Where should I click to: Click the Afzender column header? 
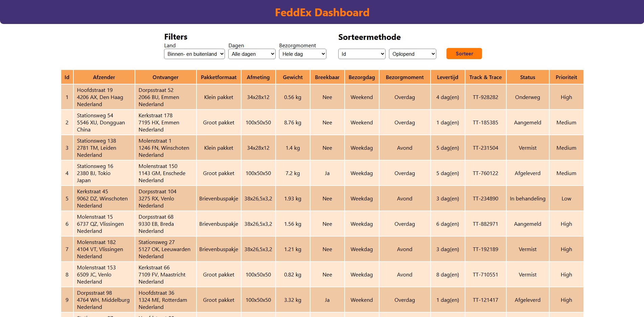pos(104,77)
